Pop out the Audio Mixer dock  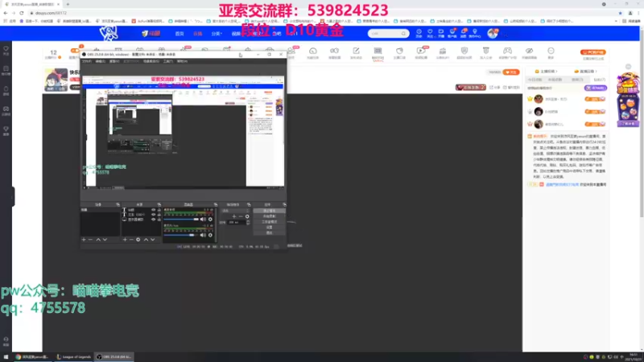point(216,204)
